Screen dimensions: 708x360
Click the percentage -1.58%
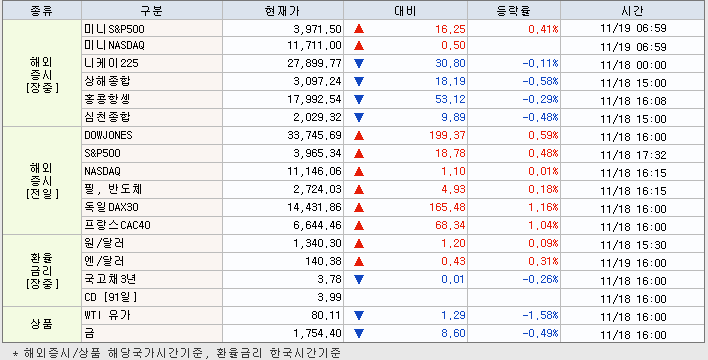pos(540,315)
